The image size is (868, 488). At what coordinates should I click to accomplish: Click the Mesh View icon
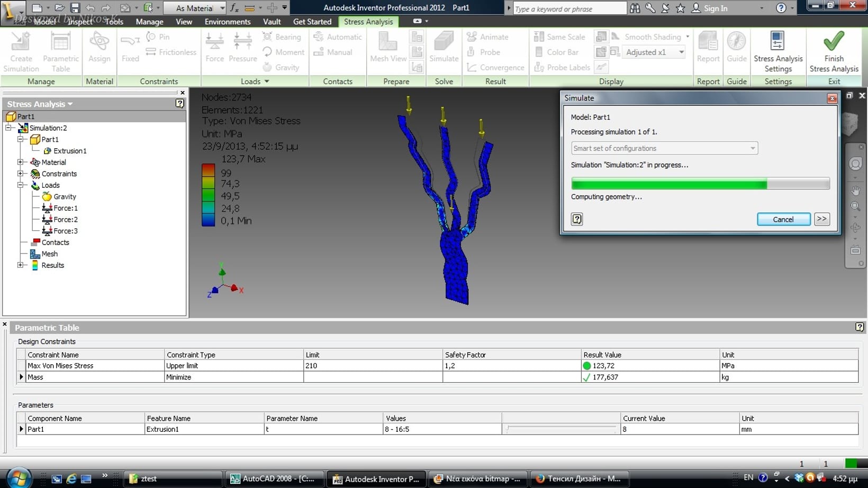388,42
